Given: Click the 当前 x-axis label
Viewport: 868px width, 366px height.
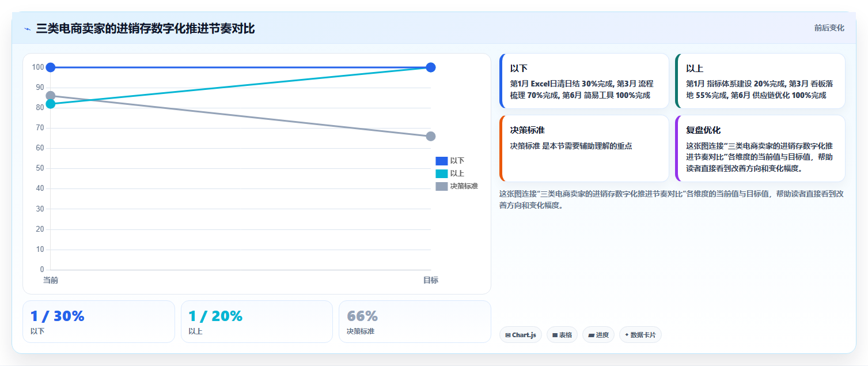Looking at the screenshot, I should 51,280.
